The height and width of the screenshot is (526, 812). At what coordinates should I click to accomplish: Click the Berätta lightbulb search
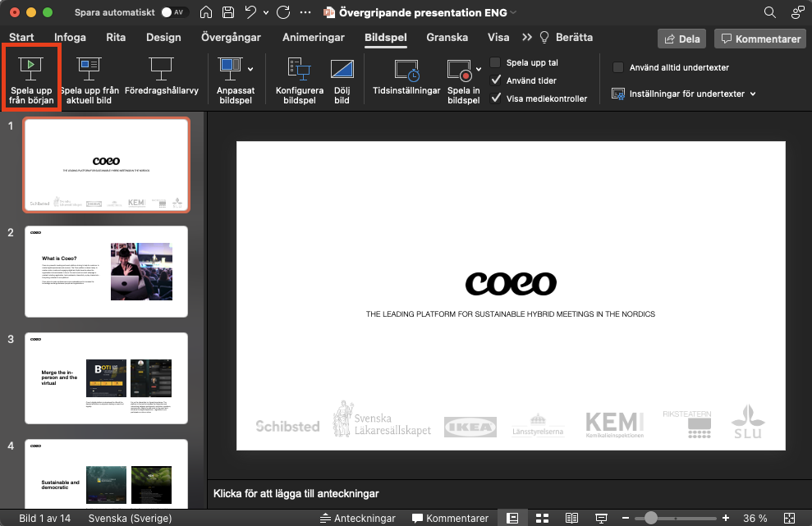pos(567,37)
